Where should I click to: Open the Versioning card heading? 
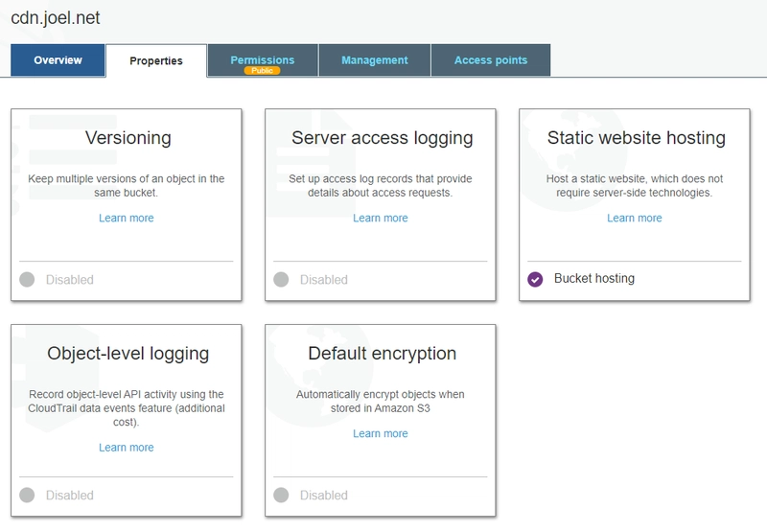128,138
